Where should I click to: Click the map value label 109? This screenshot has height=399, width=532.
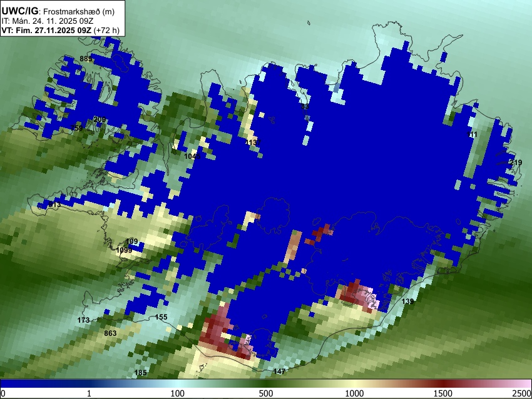[x=131, y=241]
